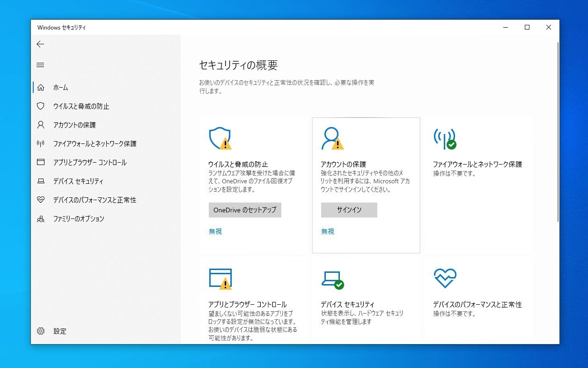Click the laptop icon in sidebar
This screenshot has width=588, height=368.
point(41,181)
